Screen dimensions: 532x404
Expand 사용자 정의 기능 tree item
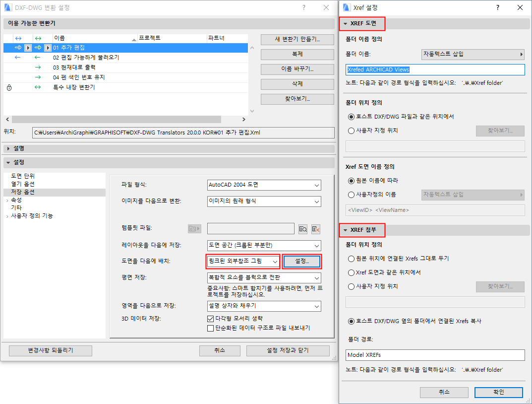7,216
